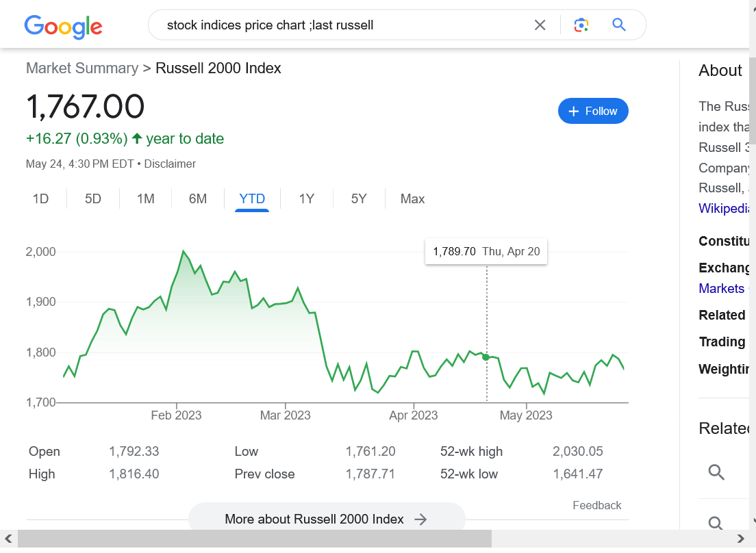Show the 1M chart range
756x553 pixels.
tap(145, 199)
